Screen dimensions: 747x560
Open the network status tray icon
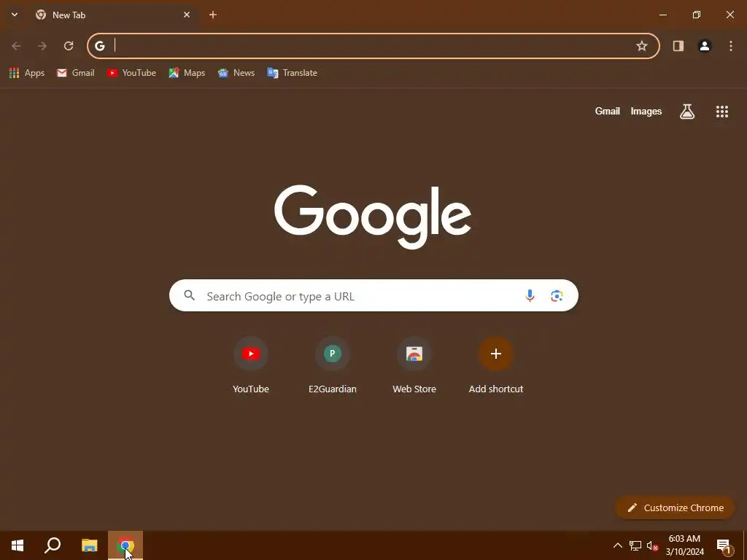point(635,545)
